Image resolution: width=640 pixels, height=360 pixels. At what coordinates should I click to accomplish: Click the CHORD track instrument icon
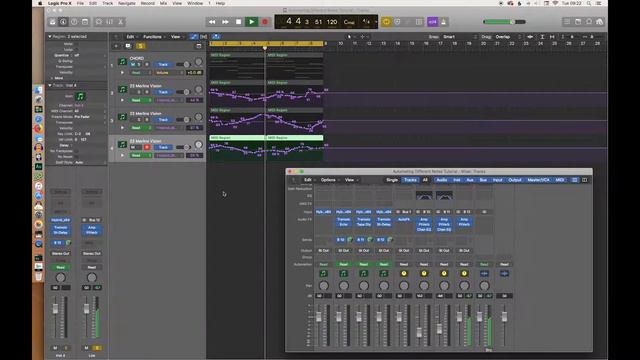point(122,62)
